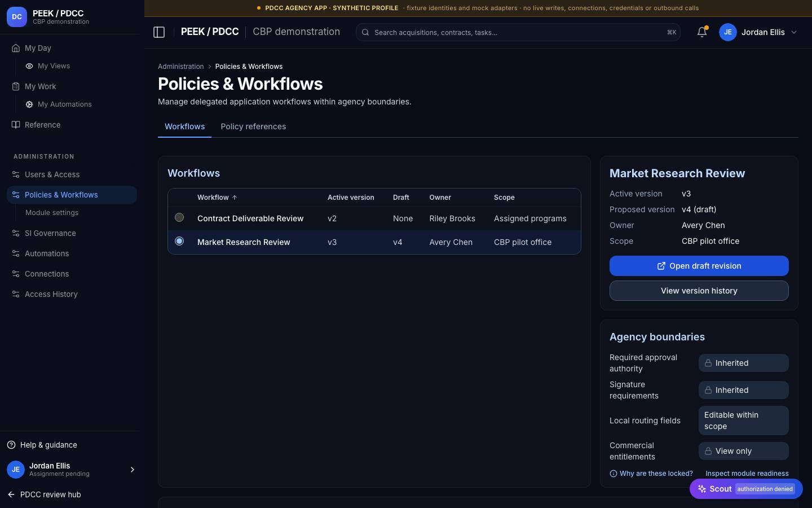This screenshot has width=812, height=508.
Task: Click the Scout sparkle icon
Action: [x=702, y=489]
